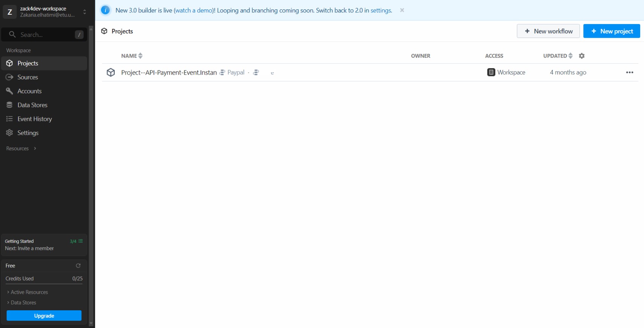Open the workspace switcher arrows

tap(84, 12)
